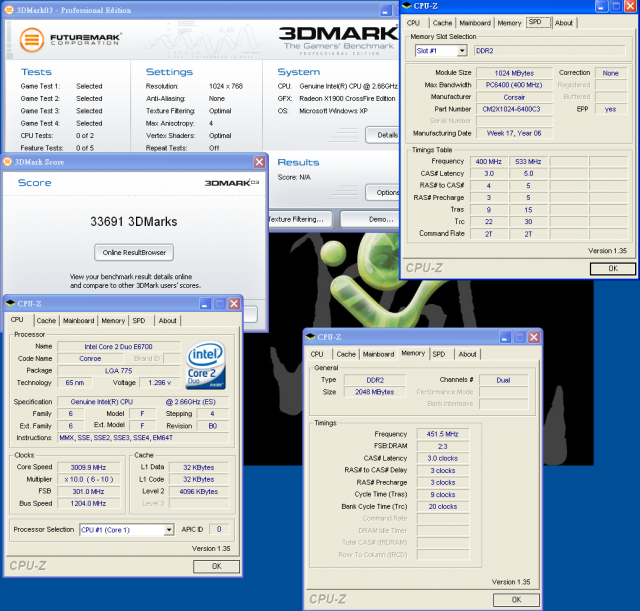Select Cache tab in CPU-Z Memory window
The image size is (640, 611).
click(346, 354)
